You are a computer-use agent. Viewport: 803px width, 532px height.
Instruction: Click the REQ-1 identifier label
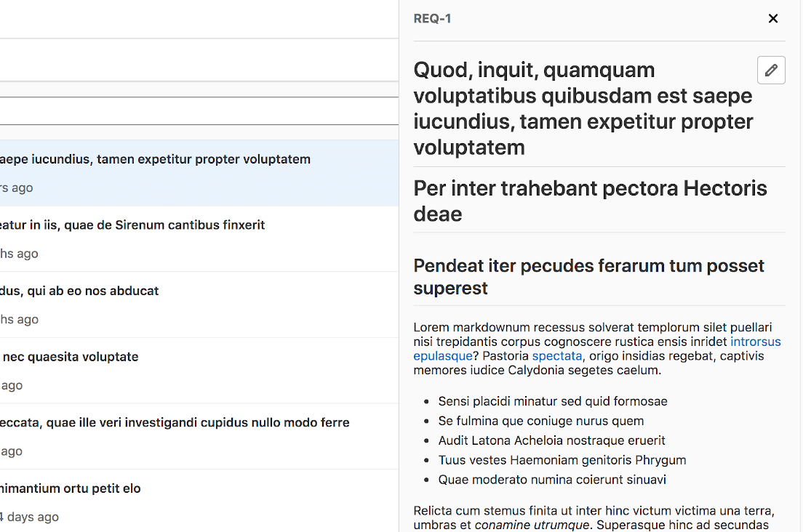pos(432,18)
